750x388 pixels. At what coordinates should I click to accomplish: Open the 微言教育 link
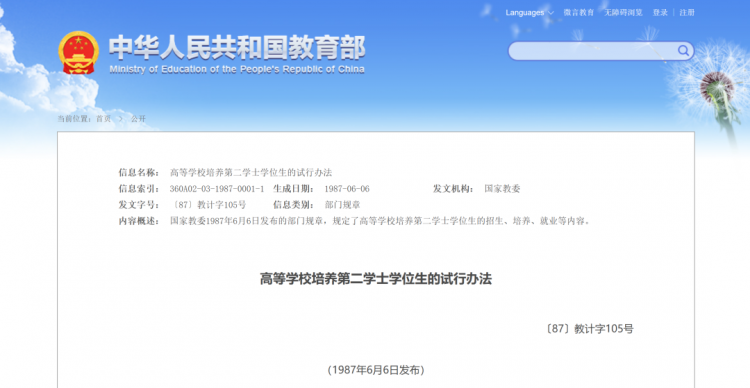tap(579, 13)
